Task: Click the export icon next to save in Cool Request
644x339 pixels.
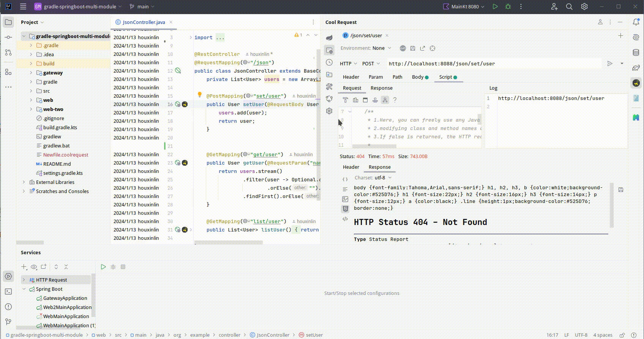Action: tap(423, 48)
